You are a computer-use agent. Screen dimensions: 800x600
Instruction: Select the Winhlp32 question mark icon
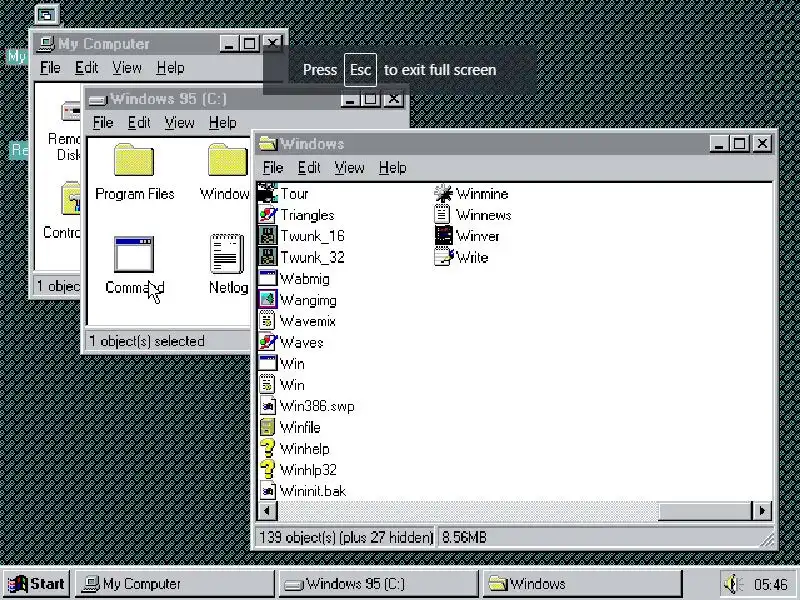[267, 469]
